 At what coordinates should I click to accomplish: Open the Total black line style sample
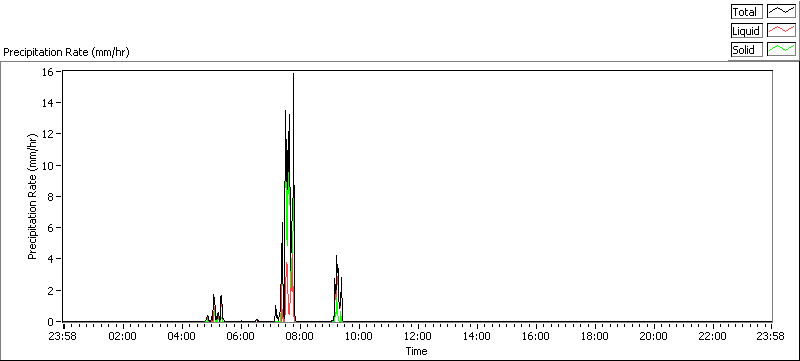tap(782, 12)
